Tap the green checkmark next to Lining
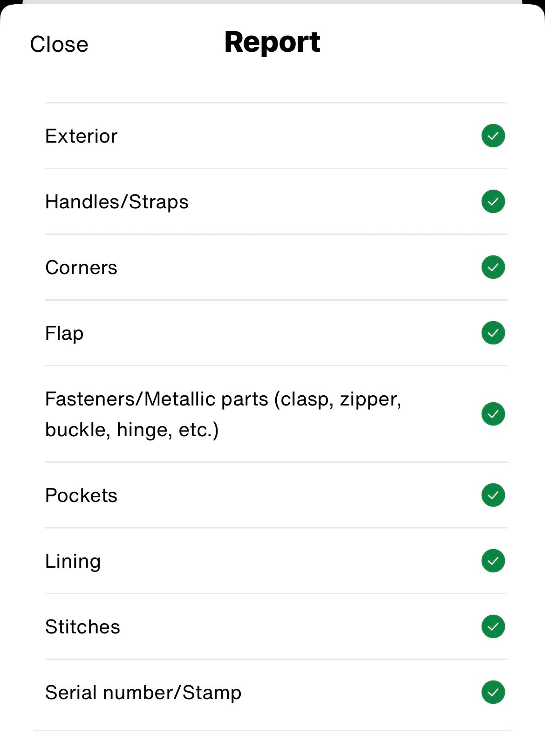This screenshot has width=545, height=756. pyautogui.click(x=493, y=561)
